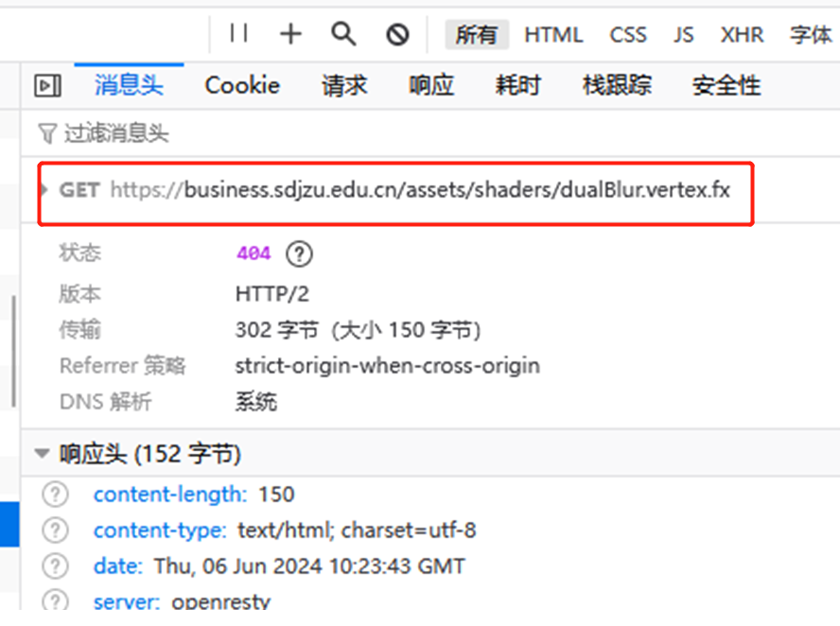The width and height of the screenshot is (840, 626).
Task: Open the 响应 tab
Action: pyautogui.click(x=431, y=86)
